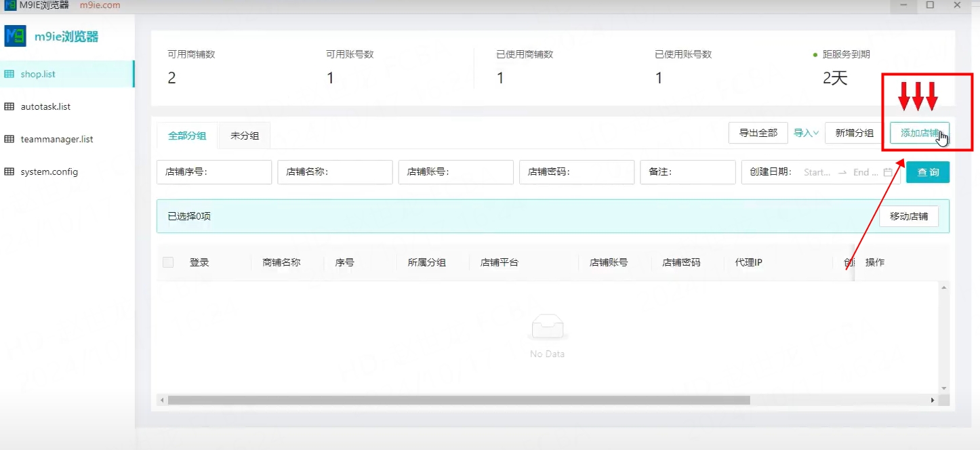Switch to the 未分组 tab
The height and width of the screenshot is (450, 980).
(x=244, y=136)
